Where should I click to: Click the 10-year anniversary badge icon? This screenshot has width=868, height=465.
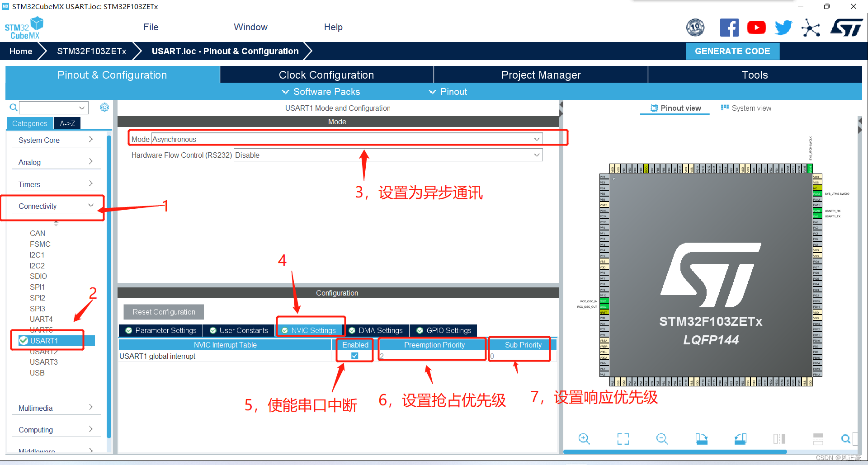pyautogui.click(x=695, y=28)
